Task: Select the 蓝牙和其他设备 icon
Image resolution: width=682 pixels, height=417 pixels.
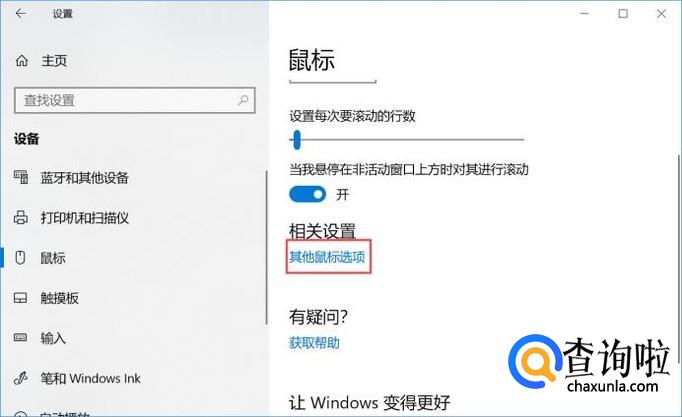Action: point(21,177)
